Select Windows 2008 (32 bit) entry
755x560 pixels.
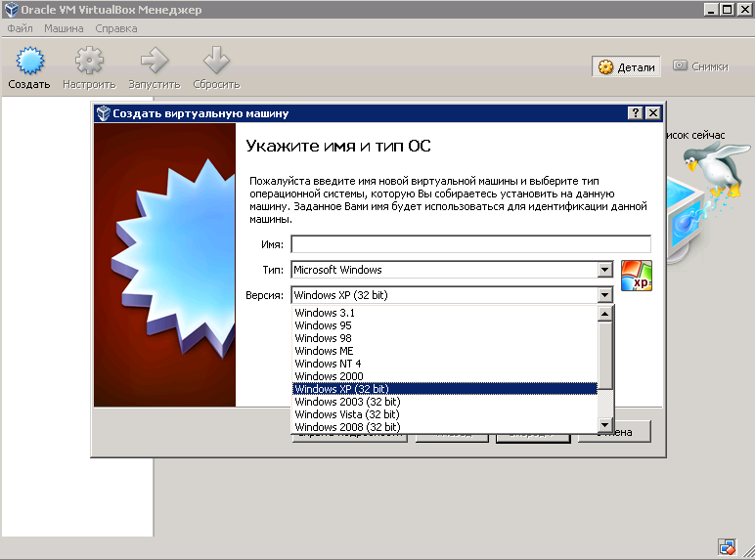tap(445, 427)
